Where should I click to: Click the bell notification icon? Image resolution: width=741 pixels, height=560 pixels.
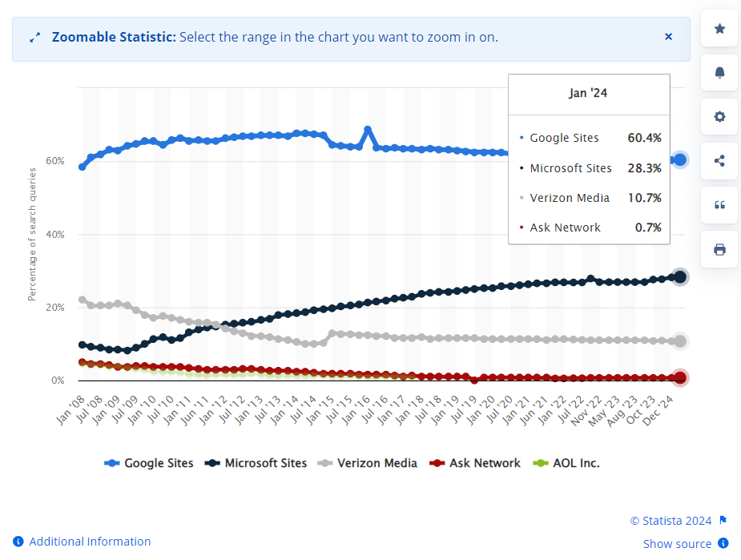click(x=719, y=73)
